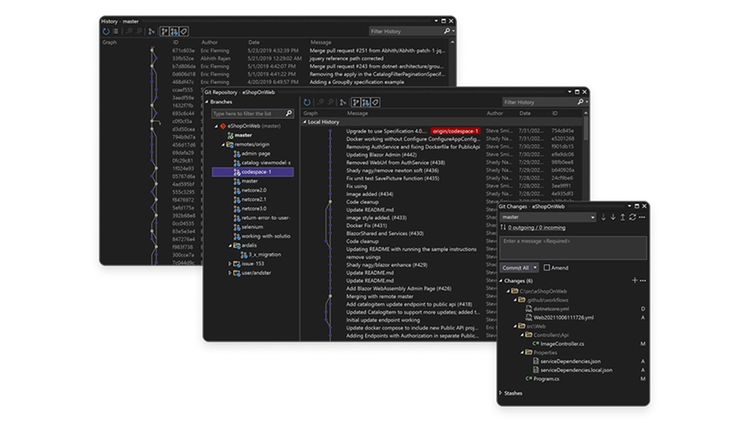The height and width of the screenshot is (423, 750).
Task: Expand the Stashes section
Action: pos(501,393)
